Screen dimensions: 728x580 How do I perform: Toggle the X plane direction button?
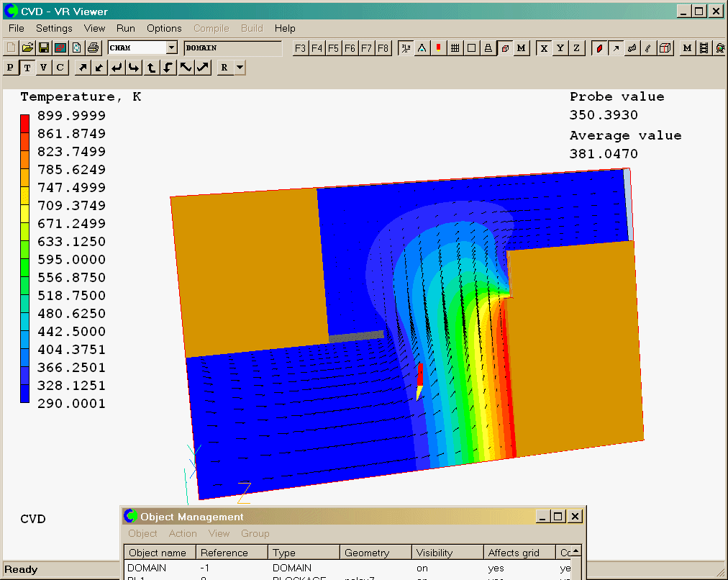(x=544, y=48)
